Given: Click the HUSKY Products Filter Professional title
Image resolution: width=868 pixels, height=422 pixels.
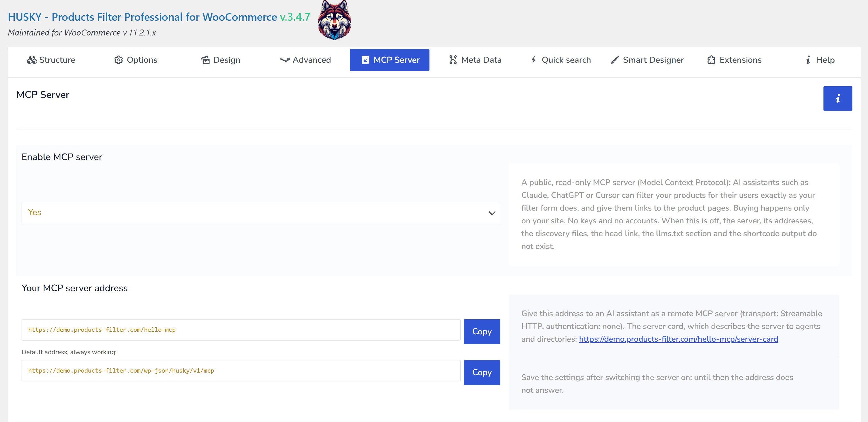Looking at the screenshot, I should tap(142, 17).
